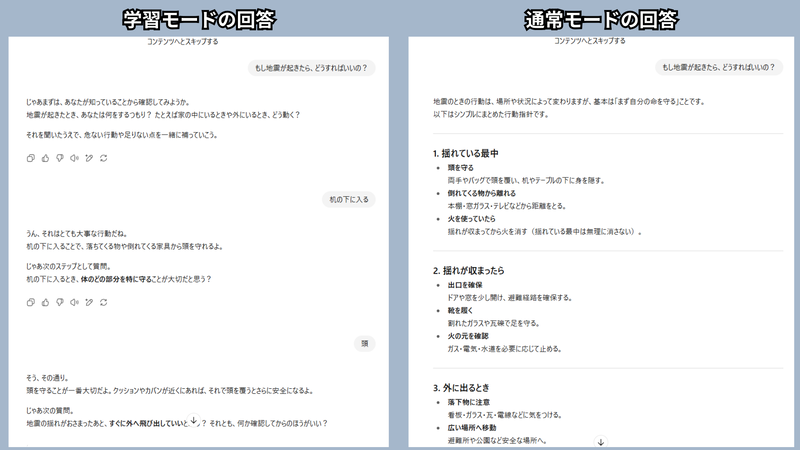Follow コンテンツへとスキップする link in left chat

pyautogui.click(x=183, y=42)
